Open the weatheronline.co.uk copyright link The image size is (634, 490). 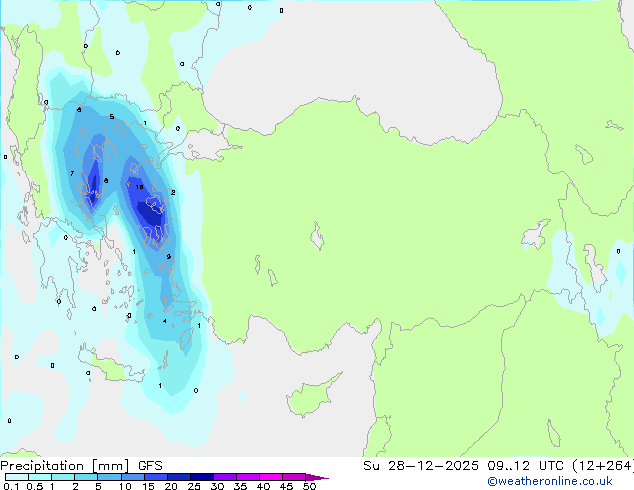coord(550,481)
